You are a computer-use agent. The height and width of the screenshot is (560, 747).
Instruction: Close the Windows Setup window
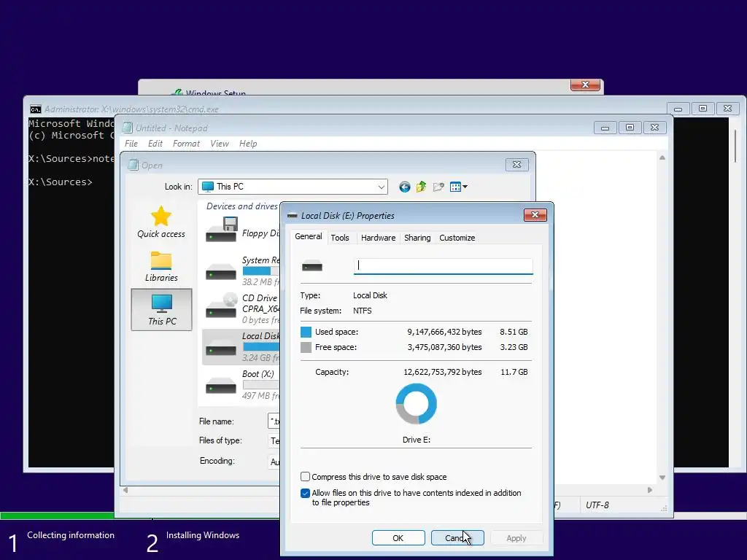tap(586, 85)
